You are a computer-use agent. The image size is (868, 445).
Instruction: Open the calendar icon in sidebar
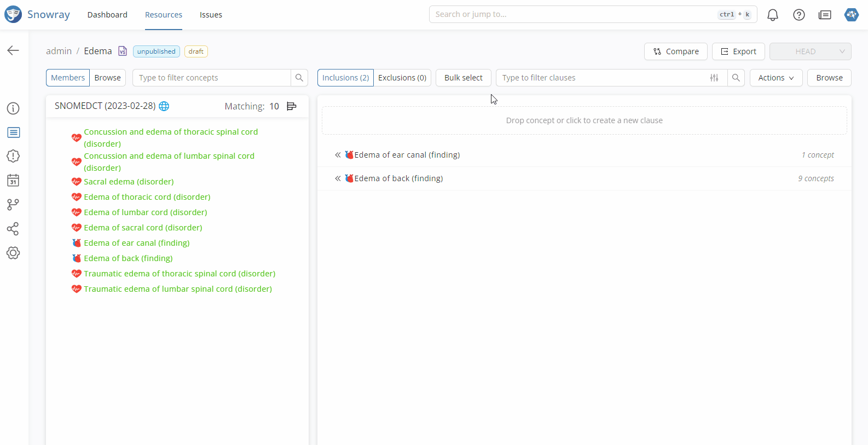[13, 180]
